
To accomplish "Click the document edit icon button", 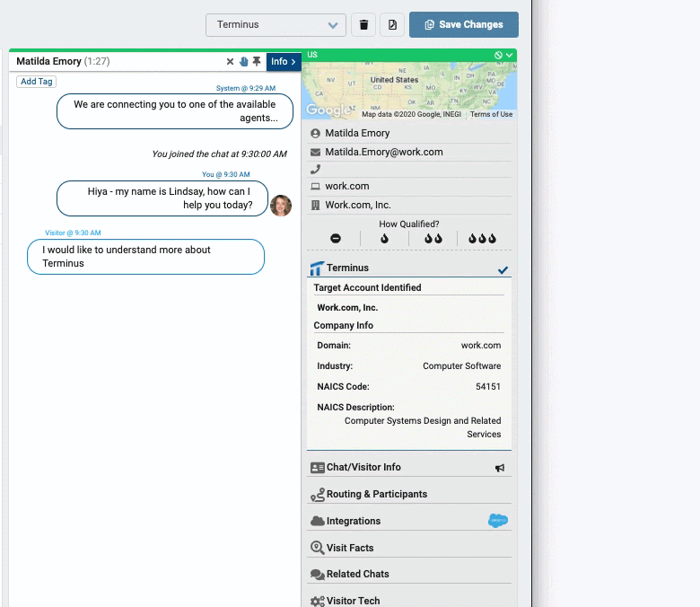I will 392,25.
